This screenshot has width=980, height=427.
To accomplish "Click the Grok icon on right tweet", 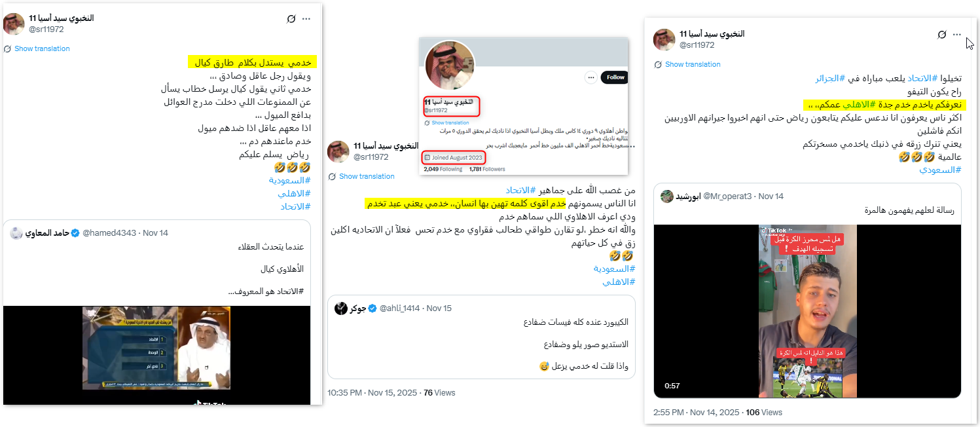I will coord(942,35).
